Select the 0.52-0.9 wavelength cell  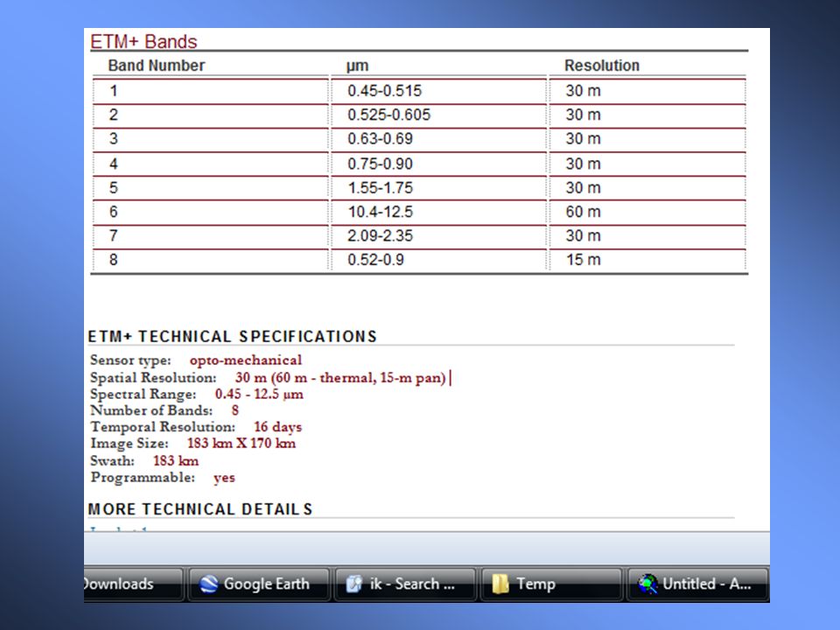click(x=438, y=260)
